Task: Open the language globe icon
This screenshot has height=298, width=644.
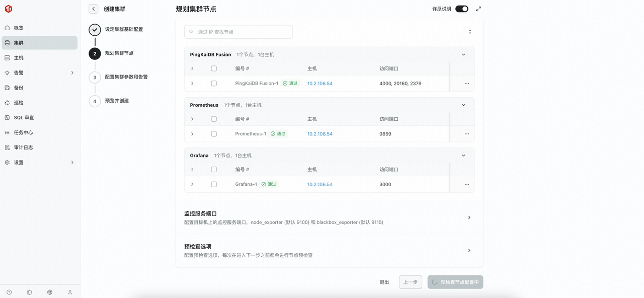Action: tap(50, 292)
